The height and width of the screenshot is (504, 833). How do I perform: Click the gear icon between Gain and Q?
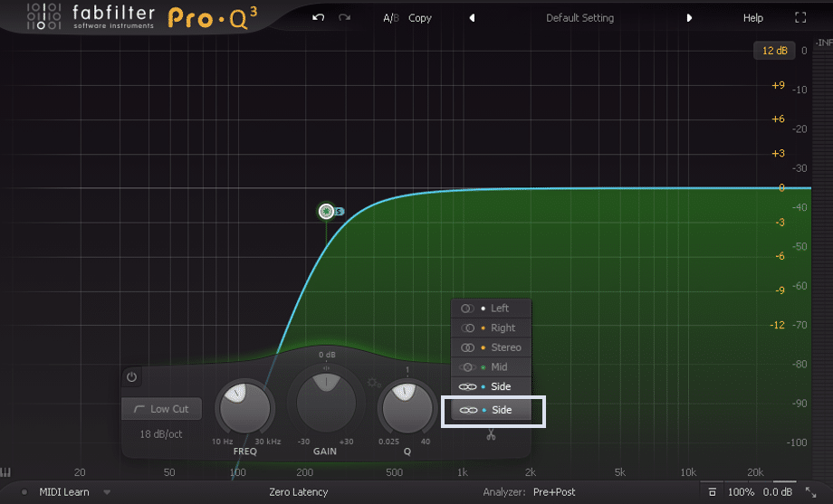pyautogui.click(x=373, y=383)
